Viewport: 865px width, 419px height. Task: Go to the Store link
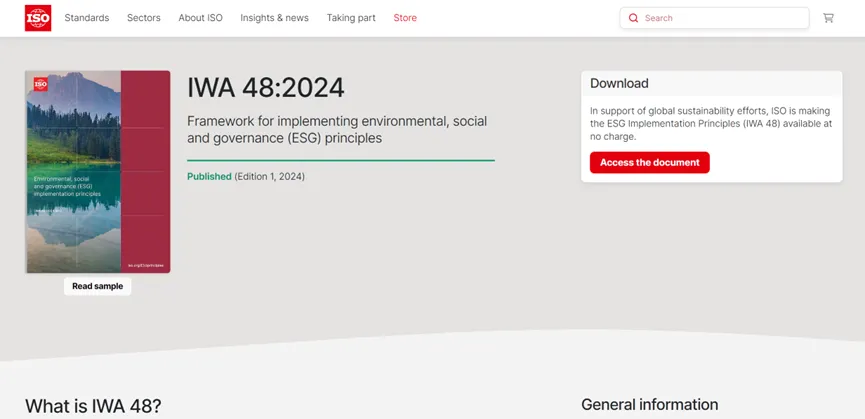(x=405, y=18)
